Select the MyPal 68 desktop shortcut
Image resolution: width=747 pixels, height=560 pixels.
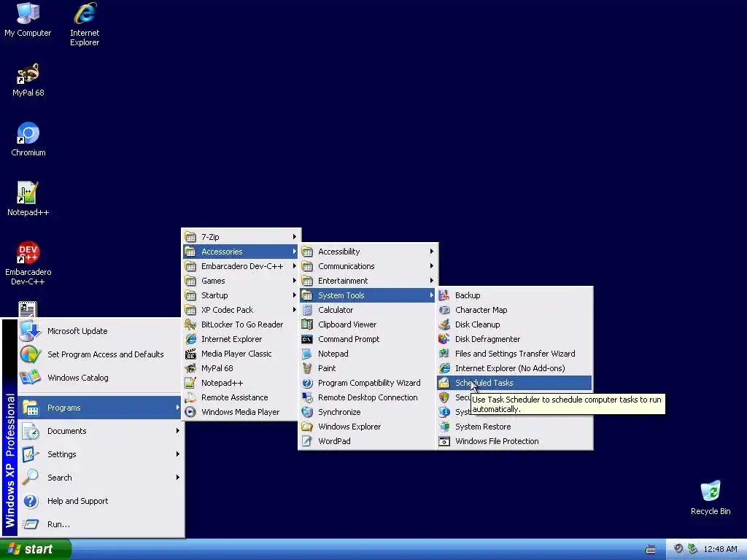pos(28,79)
